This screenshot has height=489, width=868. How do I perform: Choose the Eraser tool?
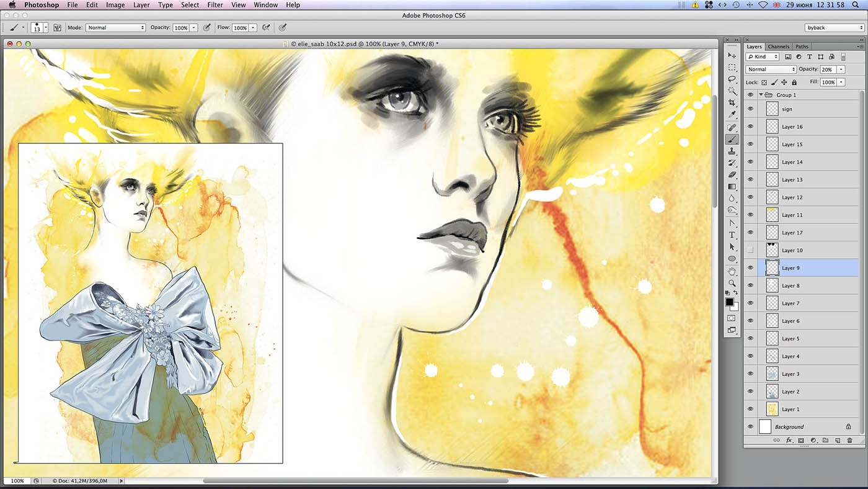(x=732, y=174)
